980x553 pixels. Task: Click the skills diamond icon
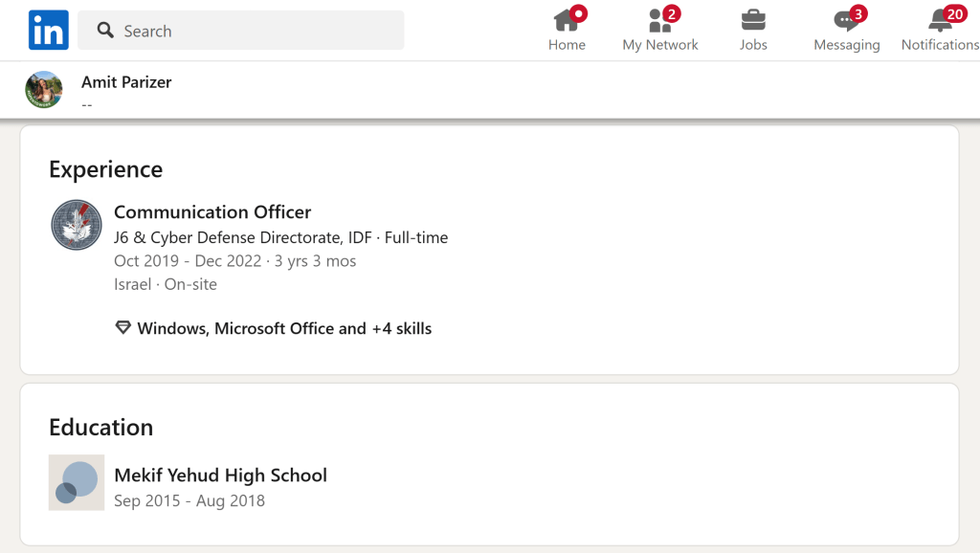(x=123, y=328)
